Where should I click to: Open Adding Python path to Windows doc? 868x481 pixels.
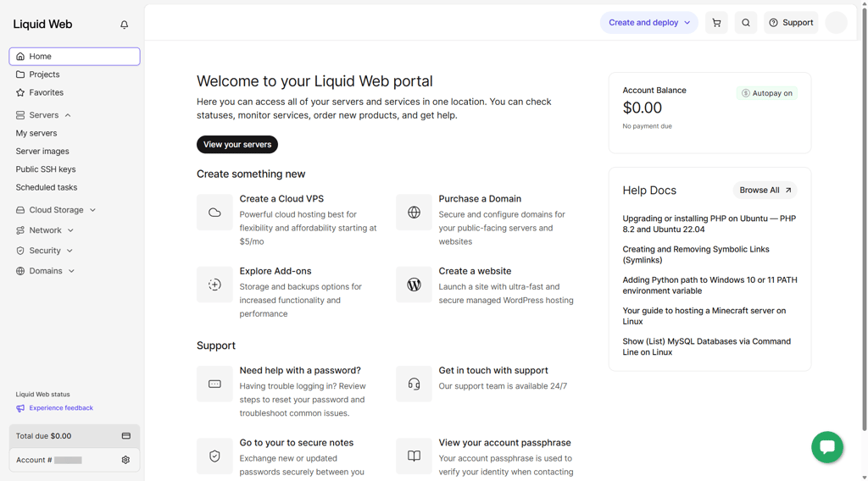click(x=709, y=285)
